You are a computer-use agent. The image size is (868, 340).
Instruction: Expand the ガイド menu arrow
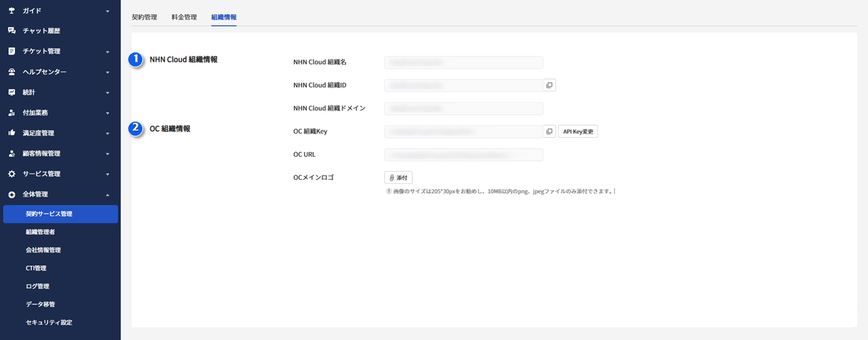point(108,12)
